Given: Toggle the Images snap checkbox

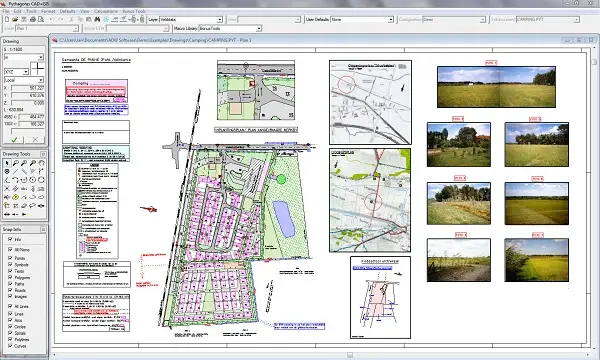Looking at the screenshot, I should tap(10, 296).
